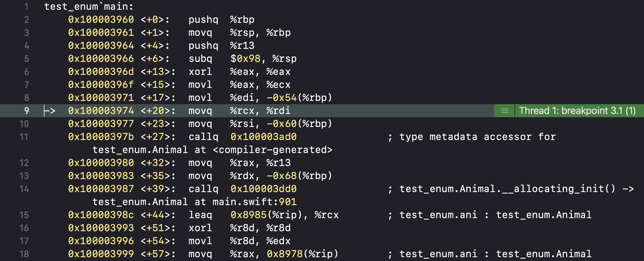Click the execution pointer arrow at line 9
Image resolution: width=644 pixels, height=261 pixels.
tap(50, 110)
